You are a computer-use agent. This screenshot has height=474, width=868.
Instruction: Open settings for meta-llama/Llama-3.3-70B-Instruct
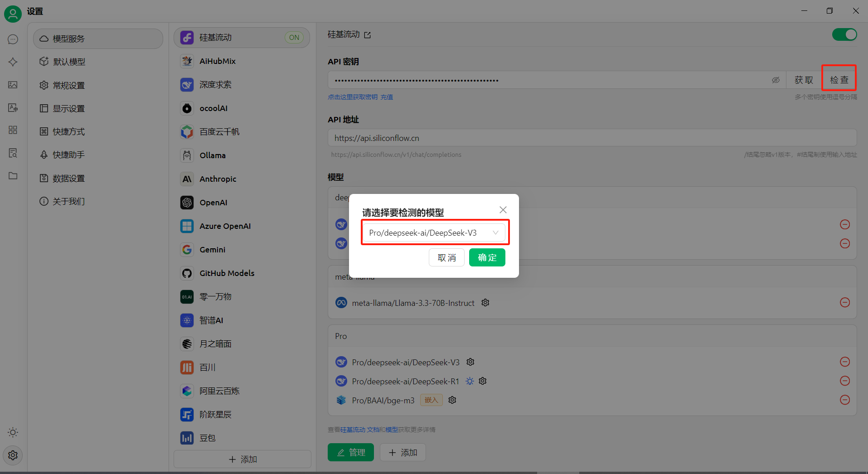(485, 303)
